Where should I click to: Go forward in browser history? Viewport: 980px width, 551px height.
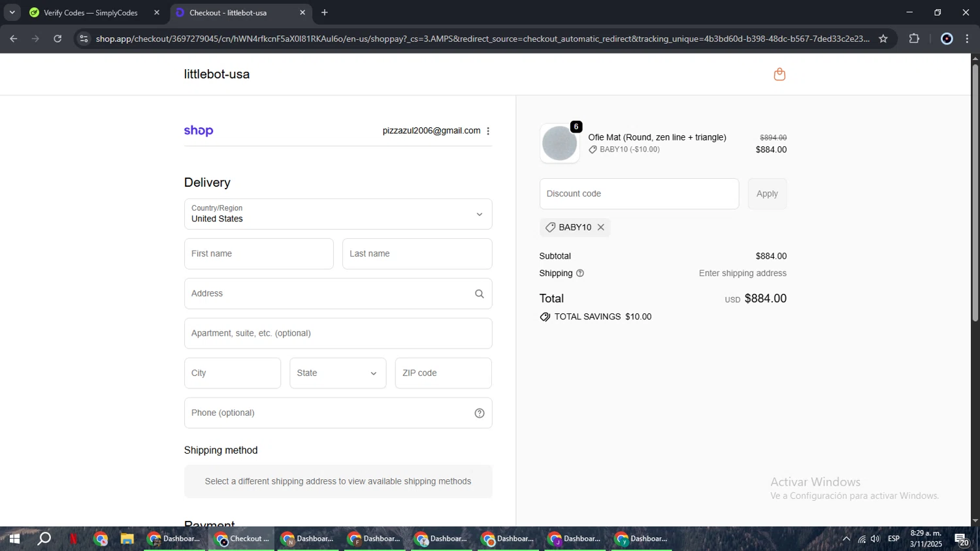35,39
